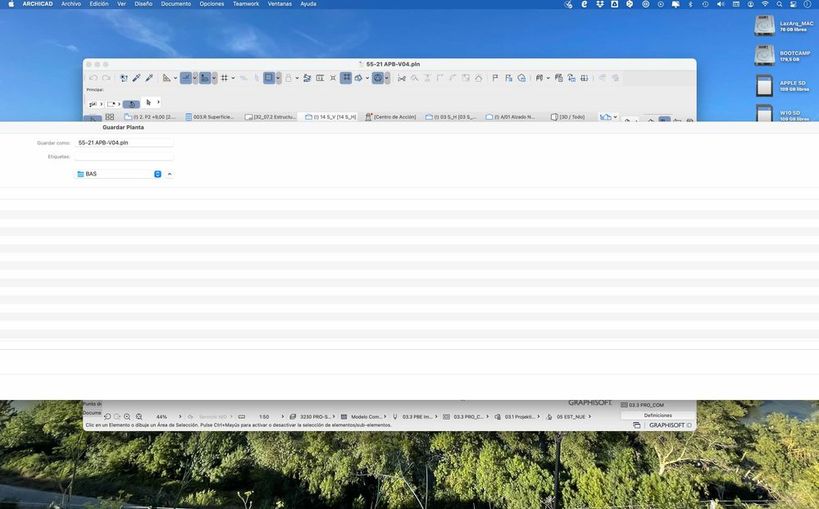Open the 44% zoom level popup
819x509 pixels.
161,417
